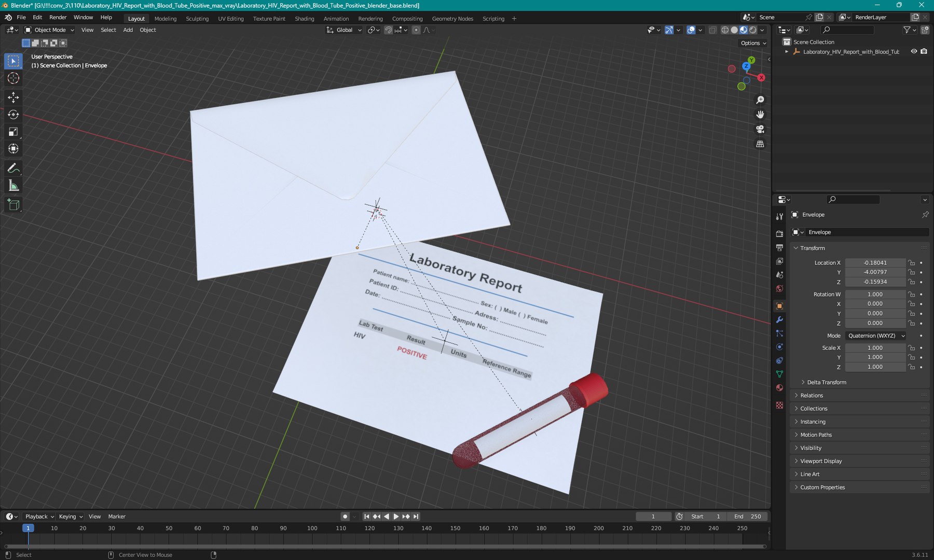Screen dimensions: 934x560
Task: Toggle lock for Location X
Action: tap(912, 263)
